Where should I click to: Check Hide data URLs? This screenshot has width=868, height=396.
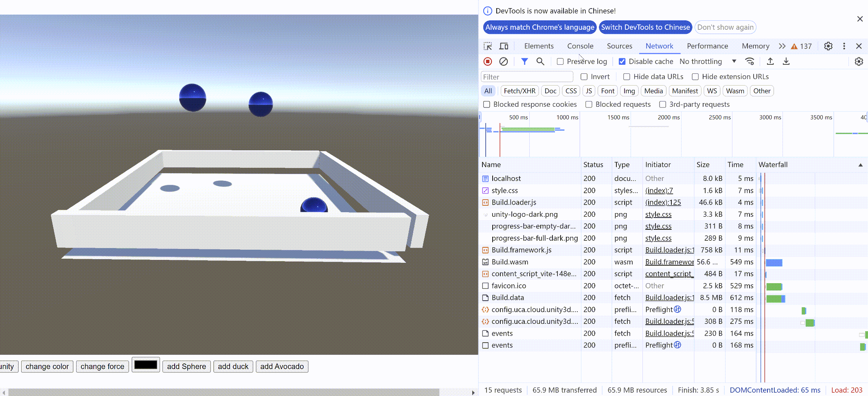[x=627, y=77]
